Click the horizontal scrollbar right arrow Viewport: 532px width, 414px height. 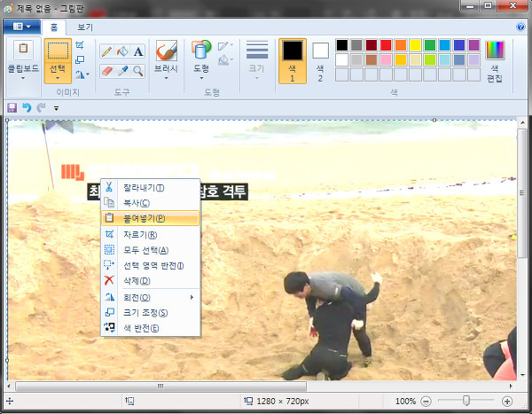pos(511,387)
